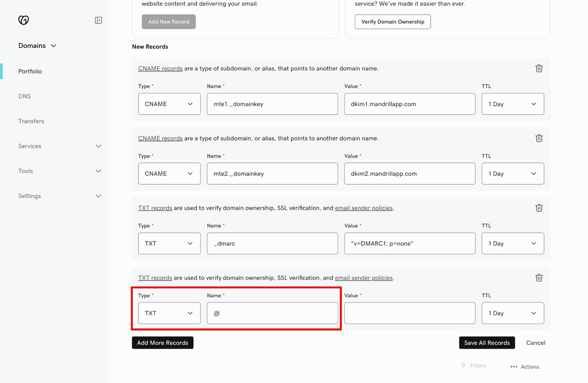Delete the mte1._domainkey CNAME record
The image size is (588, 383).
pyautogui.click(x=539, y=68)
